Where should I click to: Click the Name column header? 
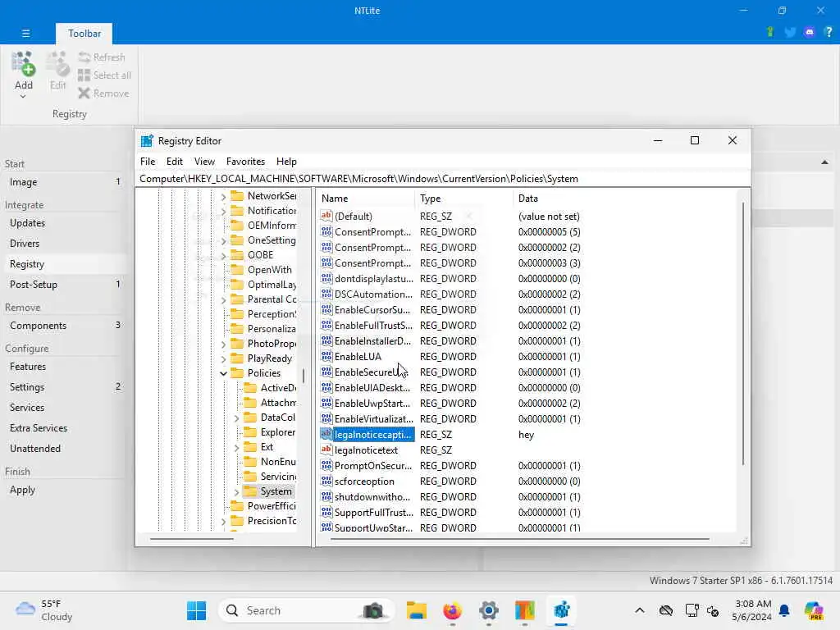(367, 199)
